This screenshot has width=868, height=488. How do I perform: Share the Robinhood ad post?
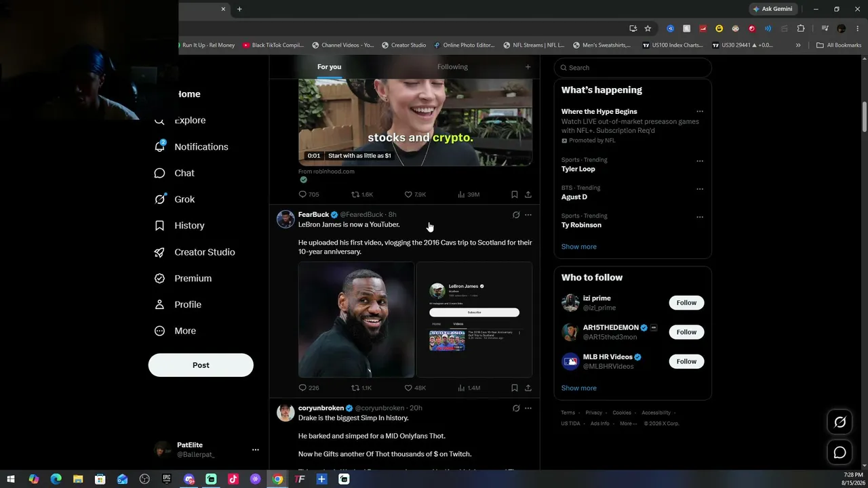pyautogui.click(x=528, y=195)
